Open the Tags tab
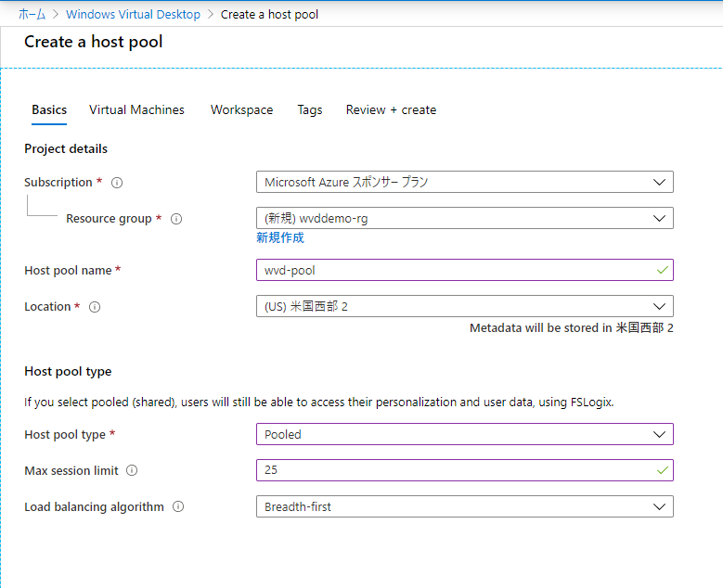The image size is (723, 588). (x=310, y=110)
